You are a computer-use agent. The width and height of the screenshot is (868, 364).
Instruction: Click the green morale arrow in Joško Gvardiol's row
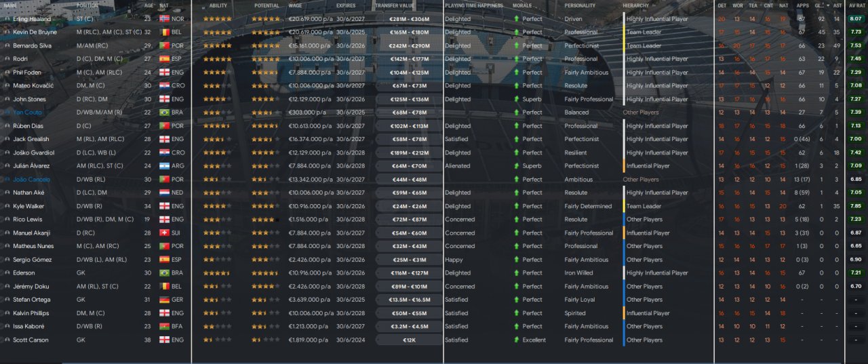pyautogui.click(x=517, y=153)
